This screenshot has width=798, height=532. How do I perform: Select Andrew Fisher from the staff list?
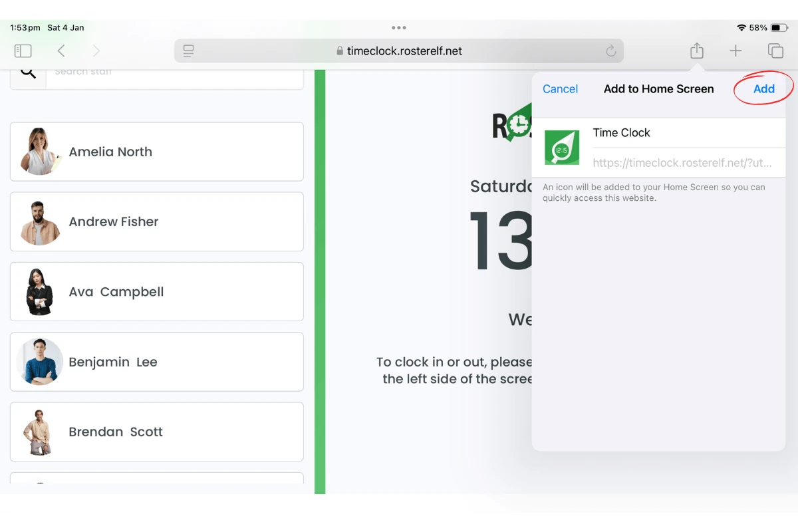pos(157,221)
